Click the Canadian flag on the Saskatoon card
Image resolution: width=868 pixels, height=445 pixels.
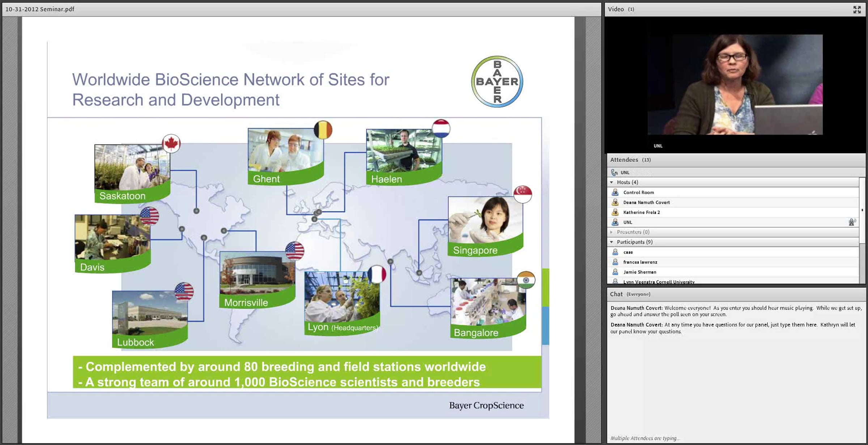pos(171,144)
